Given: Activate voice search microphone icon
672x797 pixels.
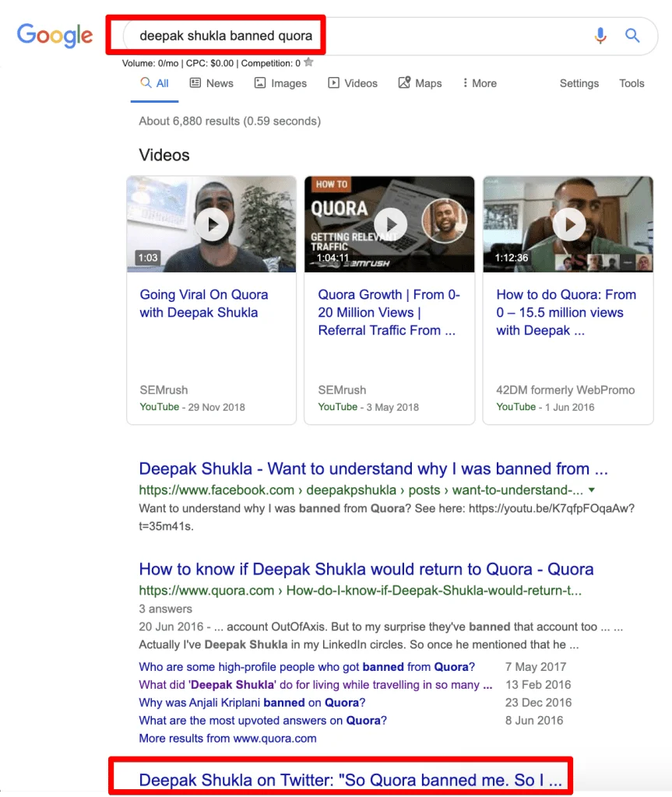Looking at the screenshot, I should pyautogui.click(x=600, y=36).
